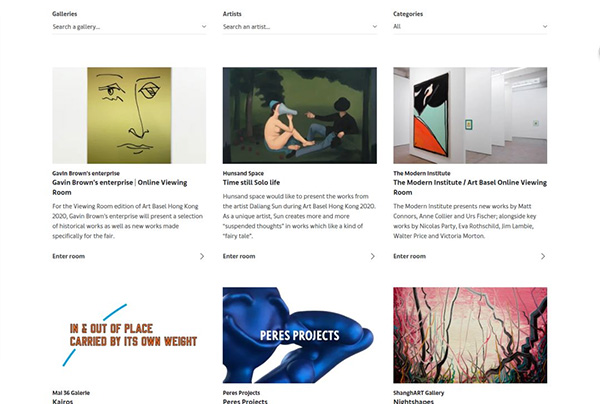Type in the Search a gallery field
600x404 pixels.
[x=120, y=27]
